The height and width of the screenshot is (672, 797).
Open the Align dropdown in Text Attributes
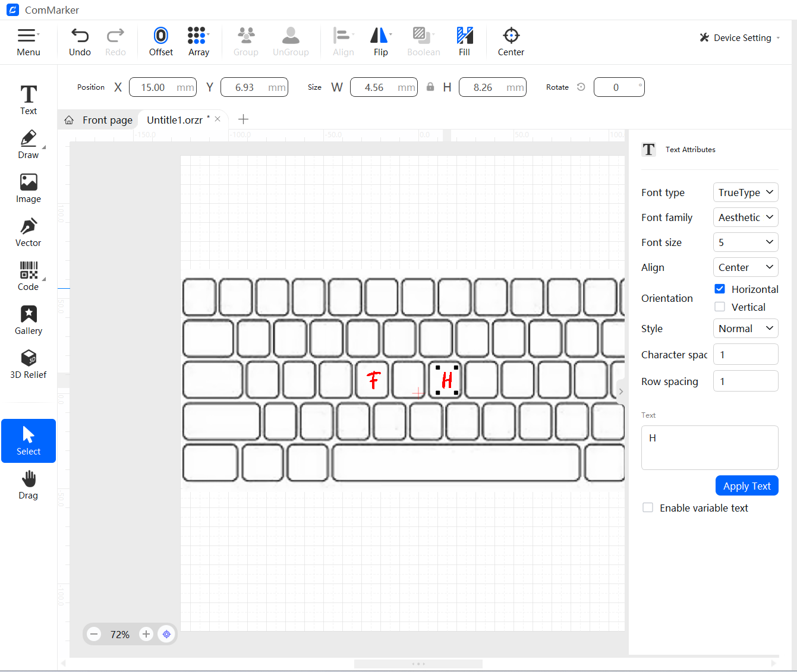click(745, 267)
